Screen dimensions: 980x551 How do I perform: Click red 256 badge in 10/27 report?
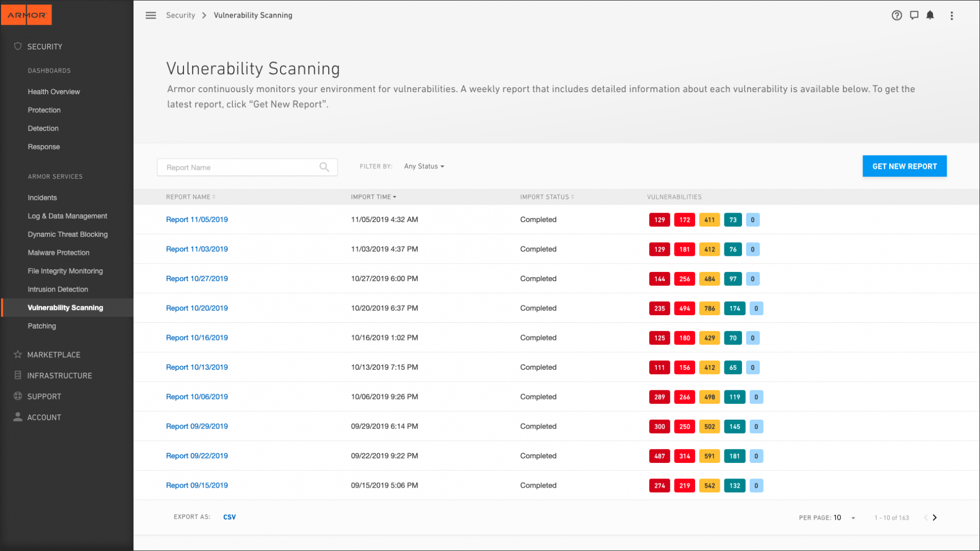coord(684,279)
